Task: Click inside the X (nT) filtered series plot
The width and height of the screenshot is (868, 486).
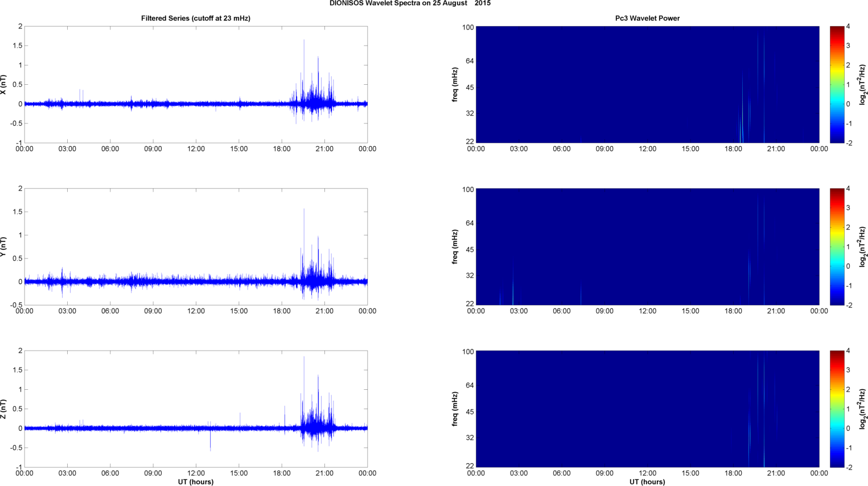Action: pos(196,85)
